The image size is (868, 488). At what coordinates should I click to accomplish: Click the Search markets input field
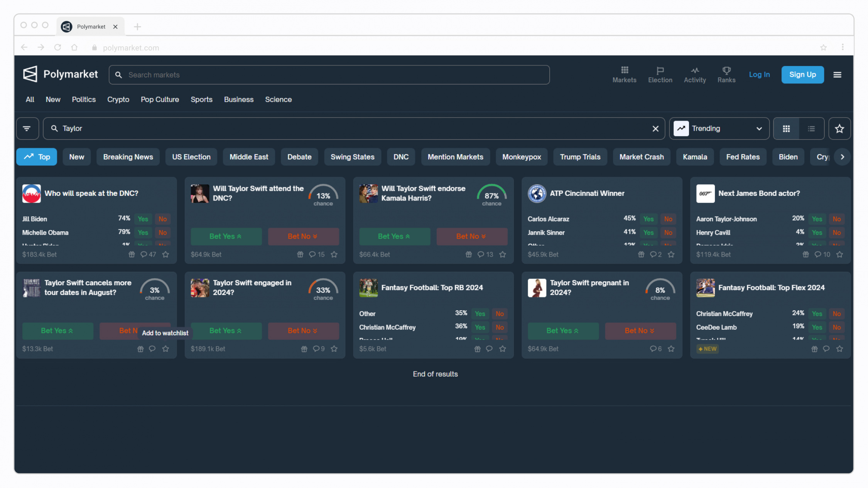coord(329,75)
